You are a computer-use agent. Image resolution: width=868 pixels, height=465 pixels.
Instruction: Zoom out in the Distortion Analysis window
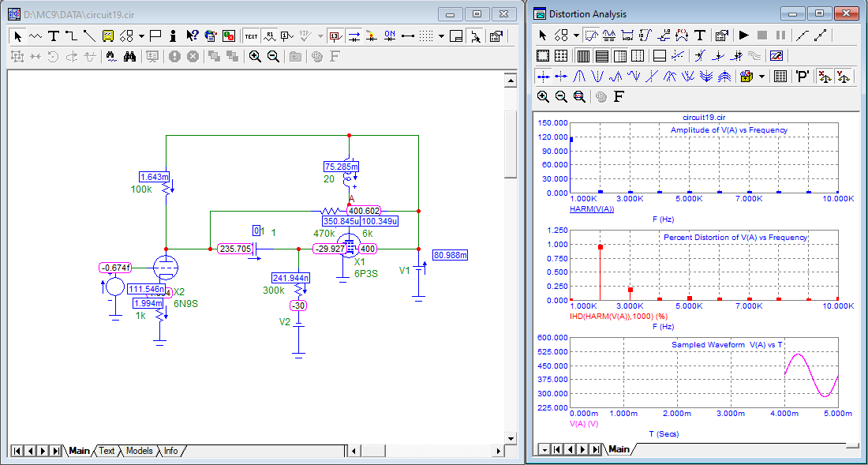(x=561, y=96)
